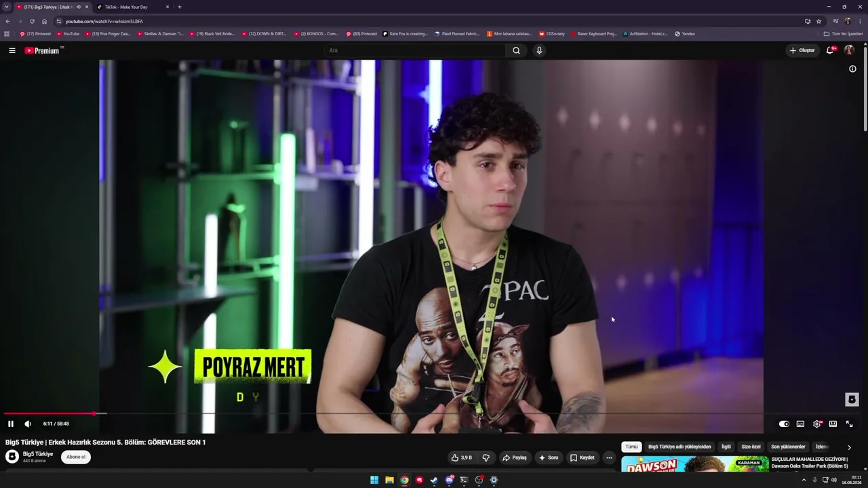Open the Tüm Yer İşaretleri bookmarks folder
Viewport: 868px width, 488px height.
844,34
